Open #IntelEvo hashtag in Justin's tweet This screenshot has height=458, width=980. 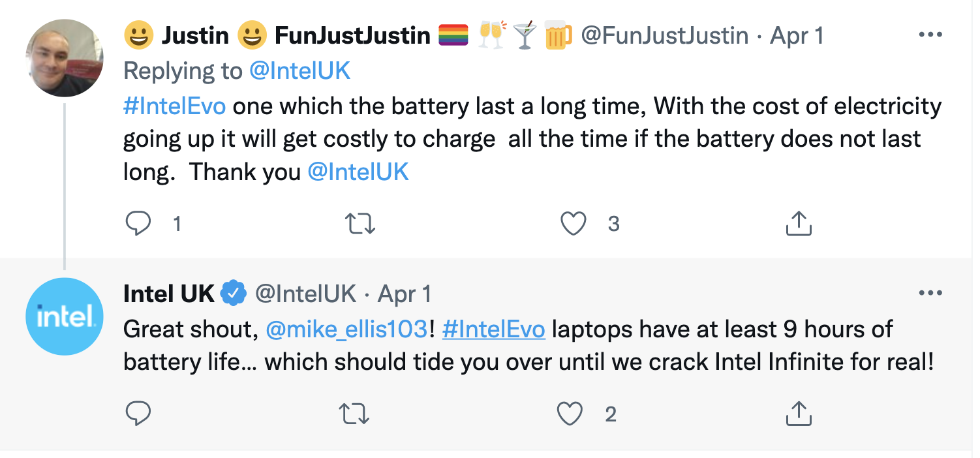click(x=174, y=106)
